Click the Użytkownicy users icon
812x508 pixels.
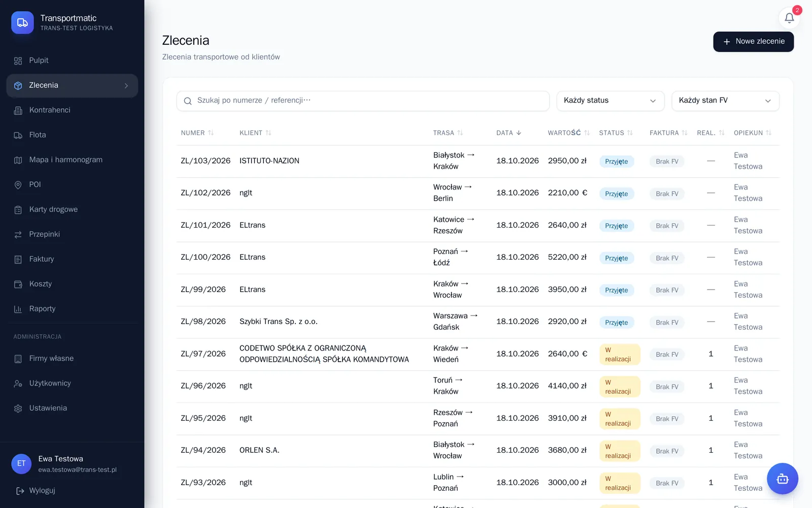click(18, 384)
